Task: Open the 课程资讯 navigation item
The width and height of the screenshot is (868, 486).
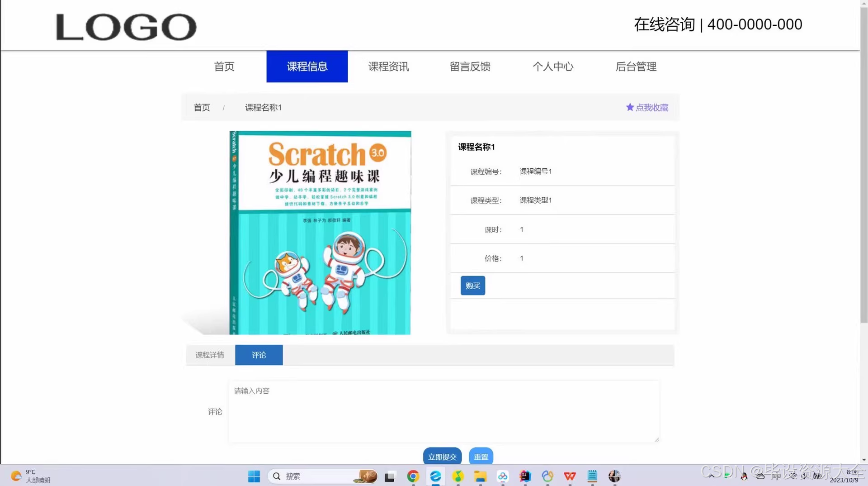Action: pyautogui.click(x=388, y=67)
